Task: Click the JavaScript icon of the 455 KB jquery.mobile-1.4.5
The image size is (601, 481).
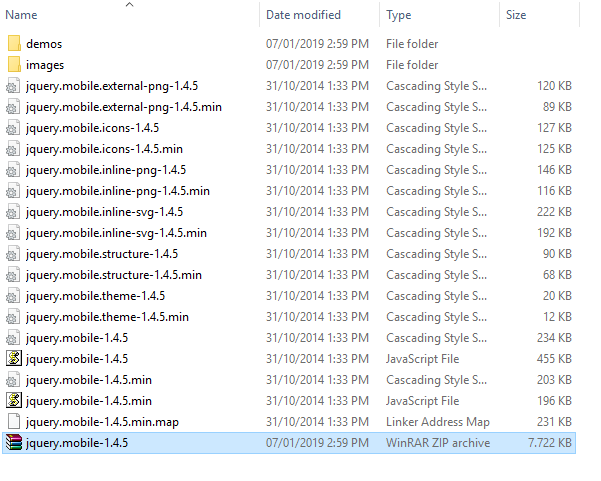Action: click(x=14, y=359)
